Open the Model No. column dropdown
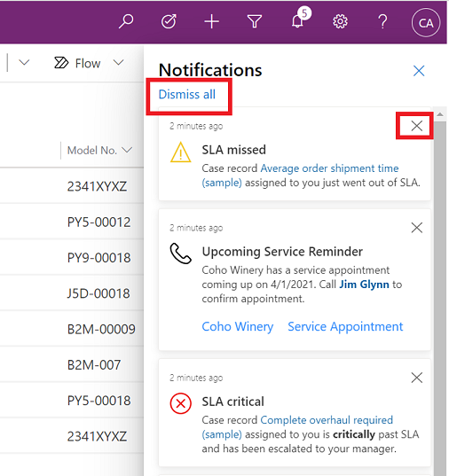This screenshot has height=476, width=449. [127, 150]
